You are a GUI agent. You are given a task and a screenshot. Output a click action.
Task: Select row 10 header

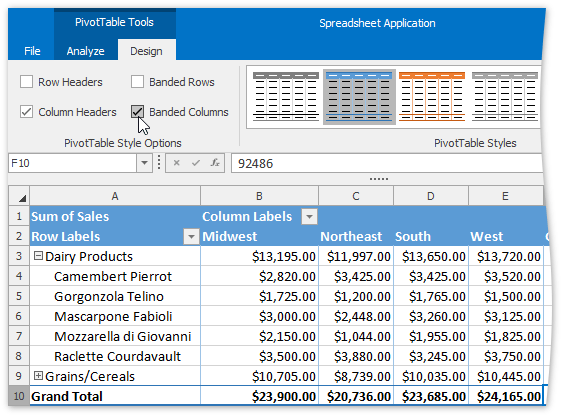[x=19, y=396]
